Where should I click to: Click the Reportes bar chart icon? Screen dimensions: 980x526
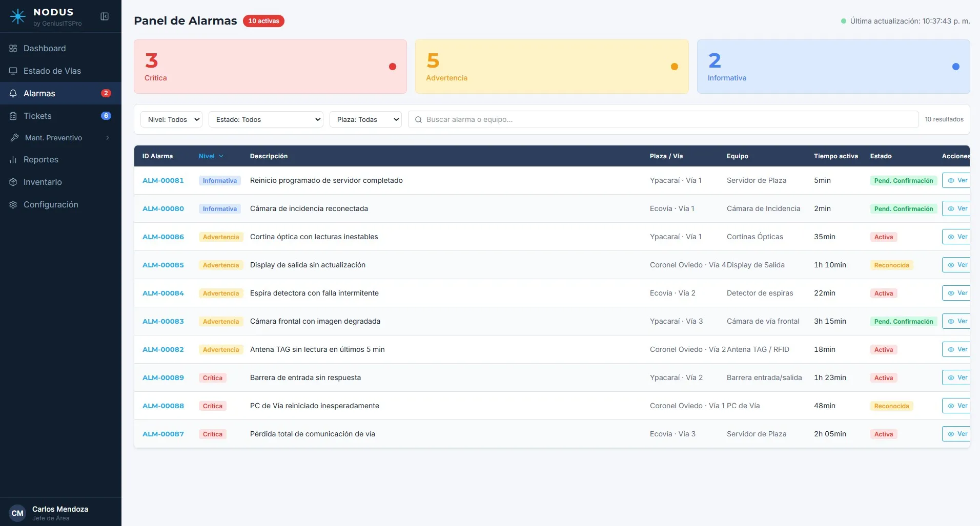coord(13,159)
